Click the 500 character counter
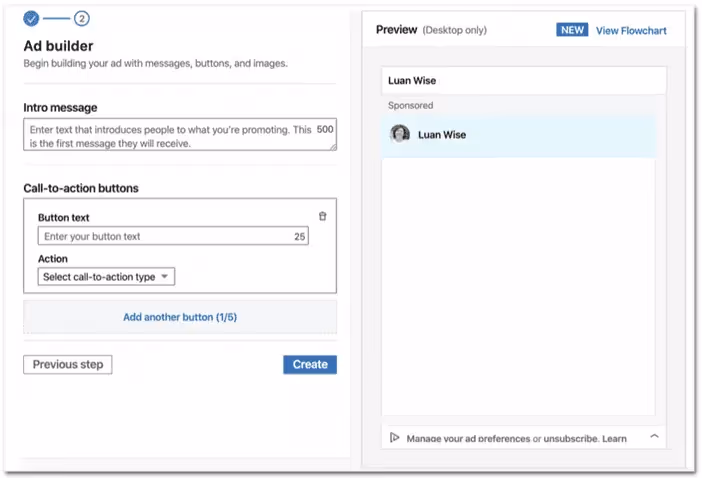The image size is (702, 478). tap(325, 129)
